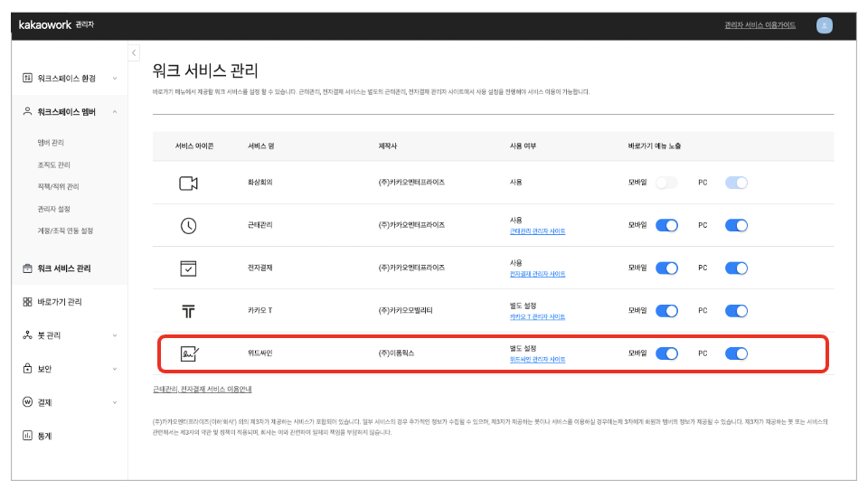Viewport: 868px width, 499px height.
Task: Click the 화상회의 service name
Action: tap(259, 182)
